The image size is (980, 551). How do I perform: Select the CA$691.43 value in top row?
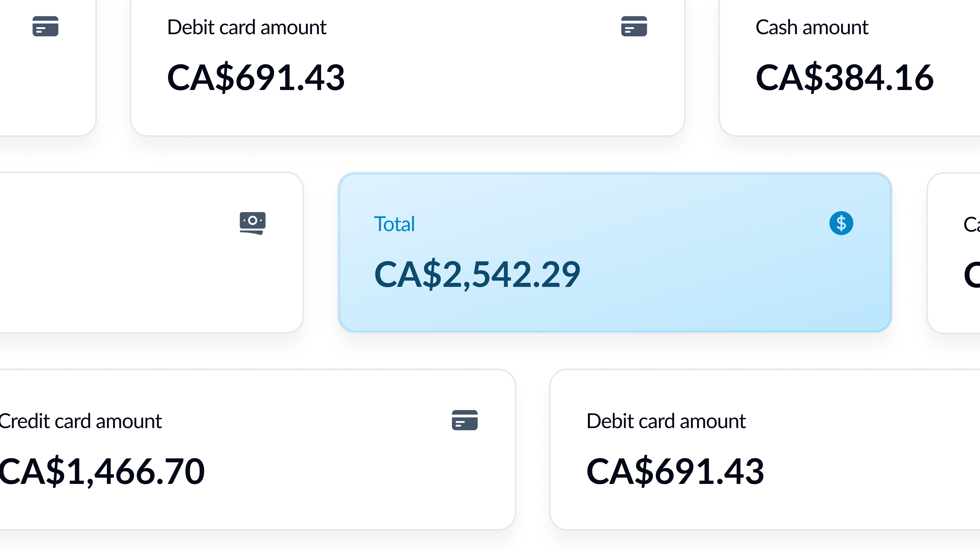pos(256,78)
